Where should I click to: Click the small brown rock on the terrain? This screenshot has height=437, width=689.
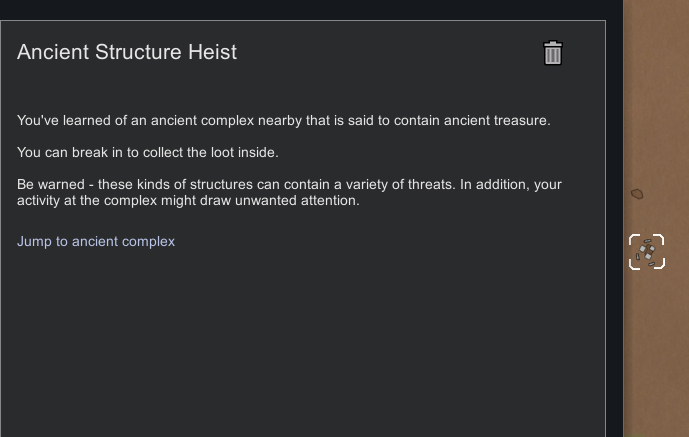637,193
